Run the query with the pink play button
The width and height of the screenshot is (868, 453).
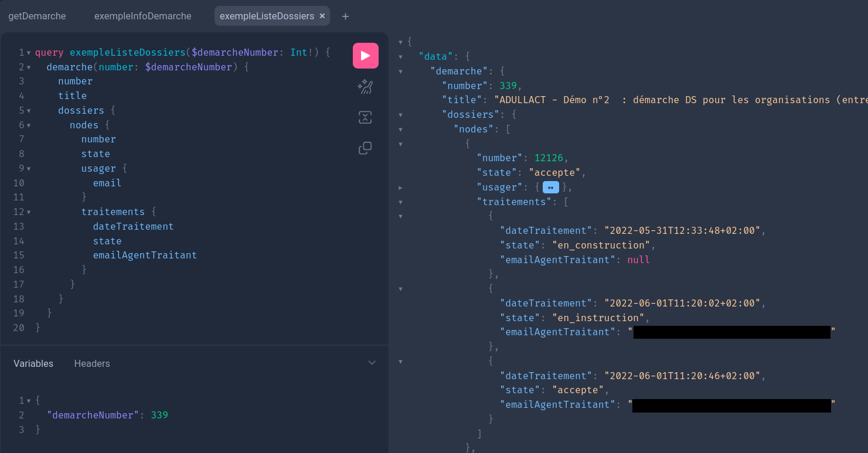[365, 56]
